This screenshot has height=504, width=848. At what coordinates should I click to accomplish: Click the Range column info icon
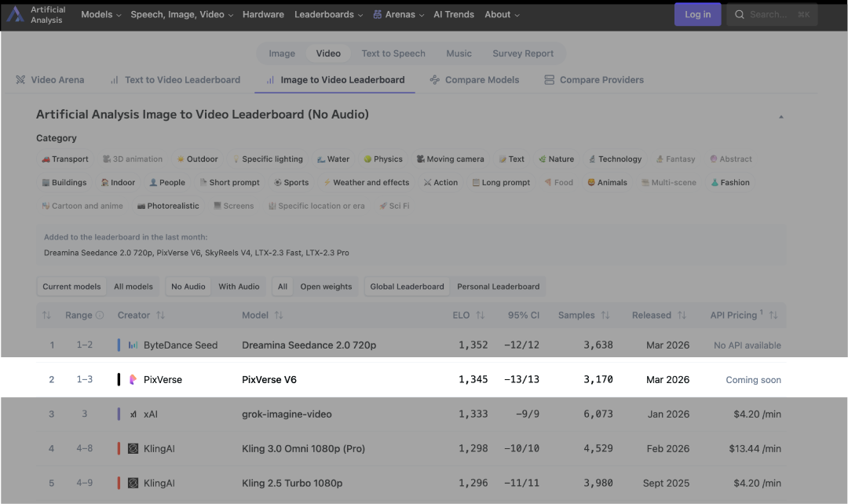click(x=100, y=316)
